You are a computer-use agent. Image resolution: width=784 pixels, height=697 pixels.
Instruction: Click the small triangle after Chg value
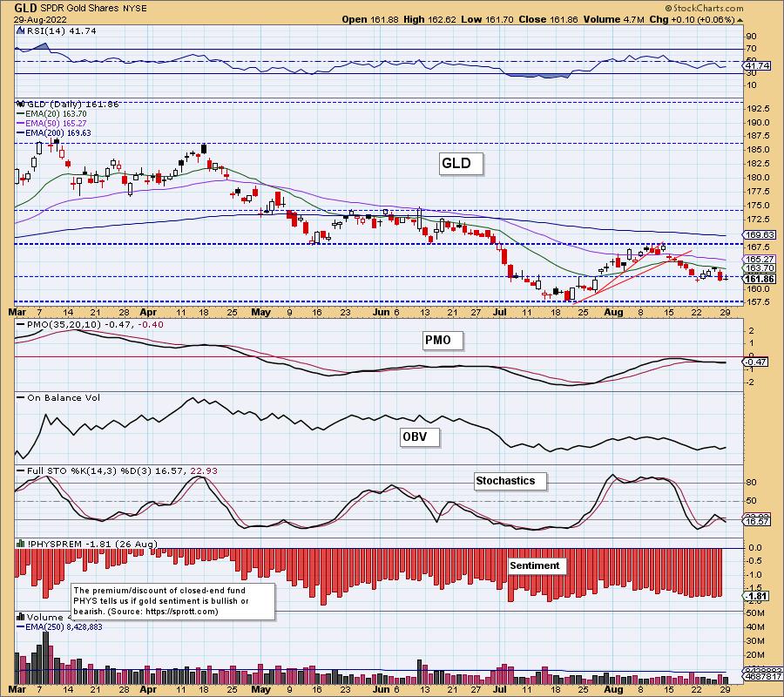(740, 20)
